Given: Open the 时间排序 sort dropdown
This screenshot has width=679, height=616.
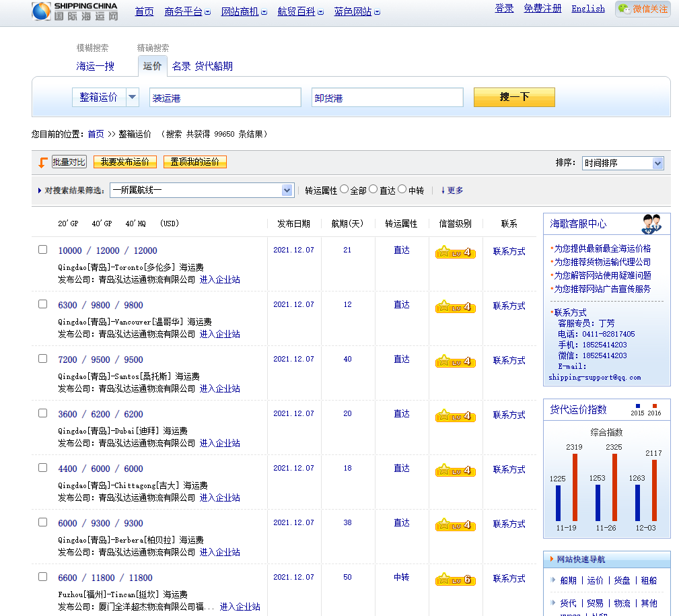Looking at the screenshot, I should (x=622, y=163).
